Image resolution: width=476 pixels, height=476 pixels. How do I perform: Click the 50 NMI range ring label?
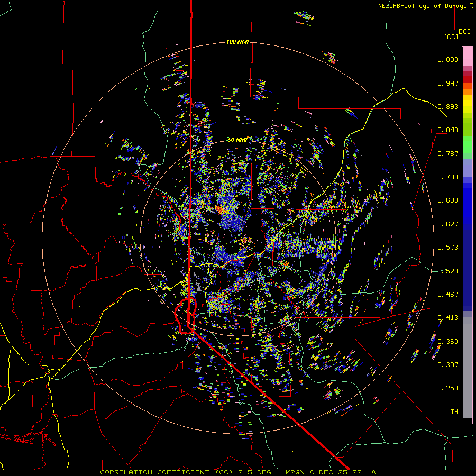[237, 140]
